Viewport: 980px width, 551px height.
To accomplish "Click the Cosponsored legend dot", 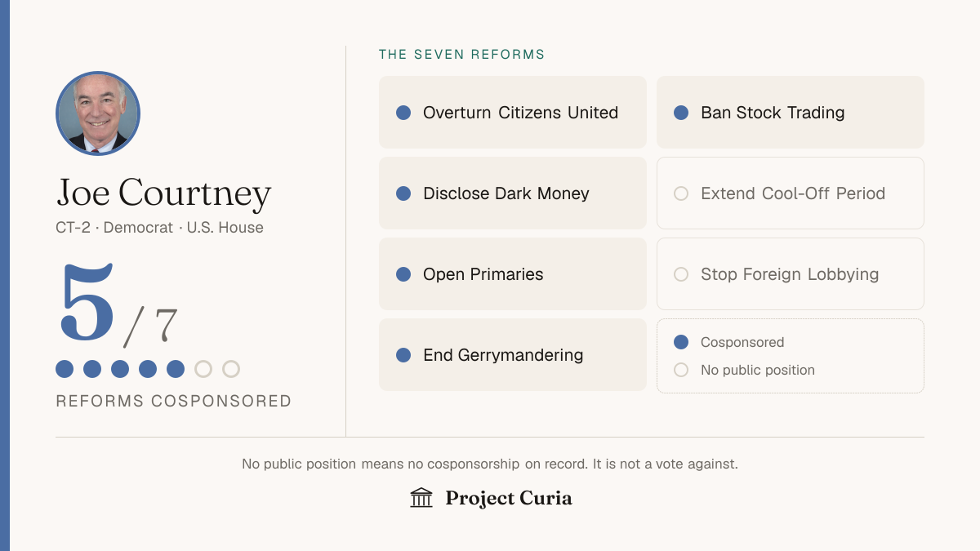I will pyautogui.click(x=681, y=342).
